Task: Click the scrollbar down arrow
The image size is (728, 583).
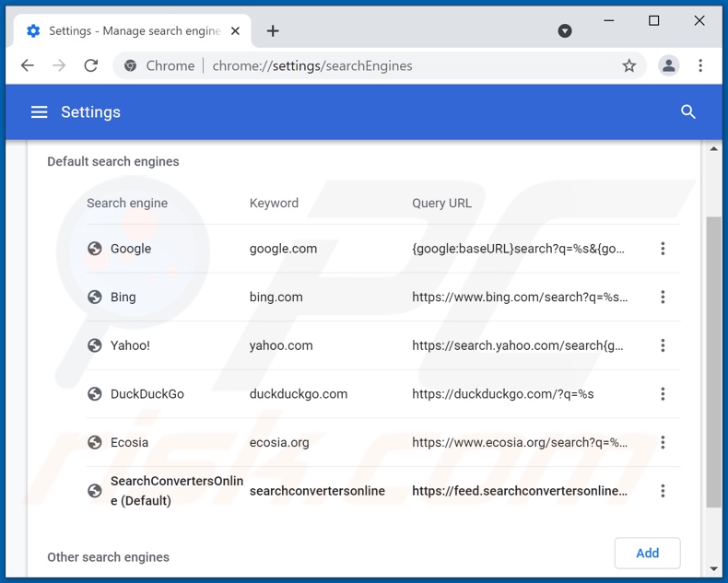Action: [713, 569]
